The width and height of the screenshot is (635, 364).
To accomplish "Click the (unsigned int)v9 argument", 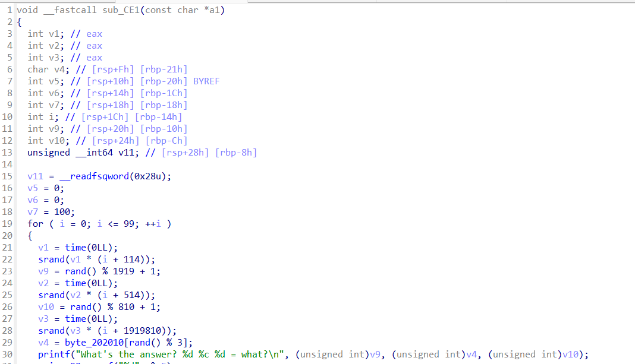I will click(x=338, y=354).
